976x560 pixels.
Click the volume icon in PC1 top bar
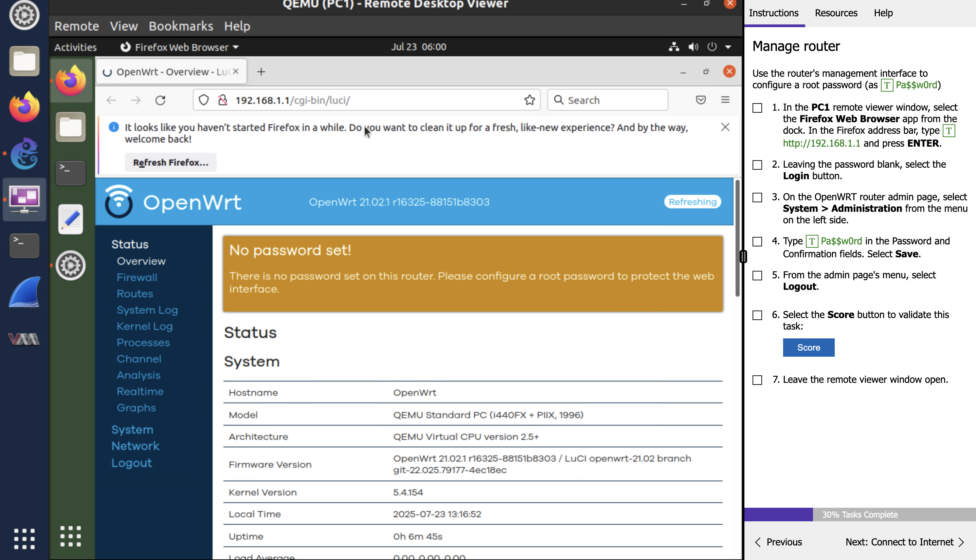click(x=693, y=47)
